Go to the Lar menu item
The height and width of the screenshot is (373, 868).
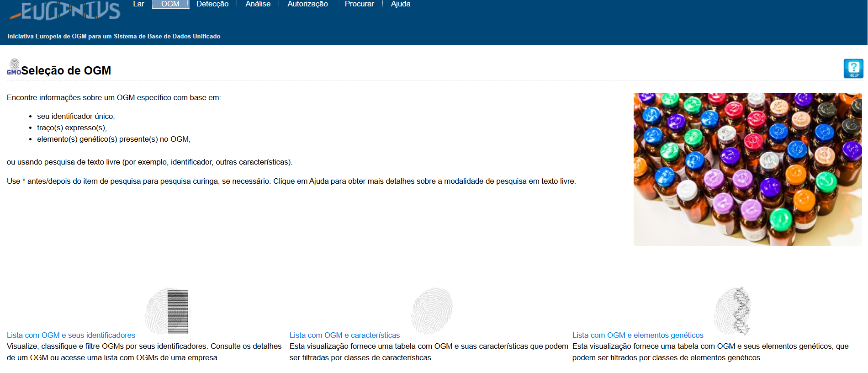[138, 4]
